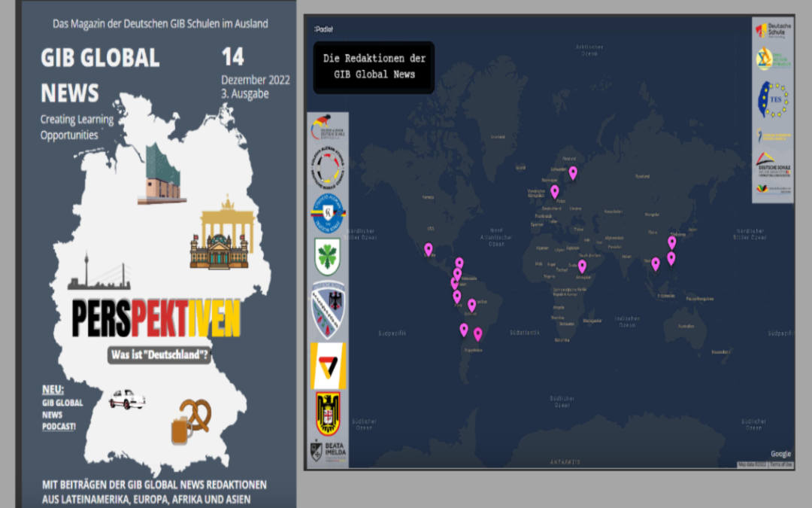
Task: Select the map pin over Mexico
Action: (429, 249)
